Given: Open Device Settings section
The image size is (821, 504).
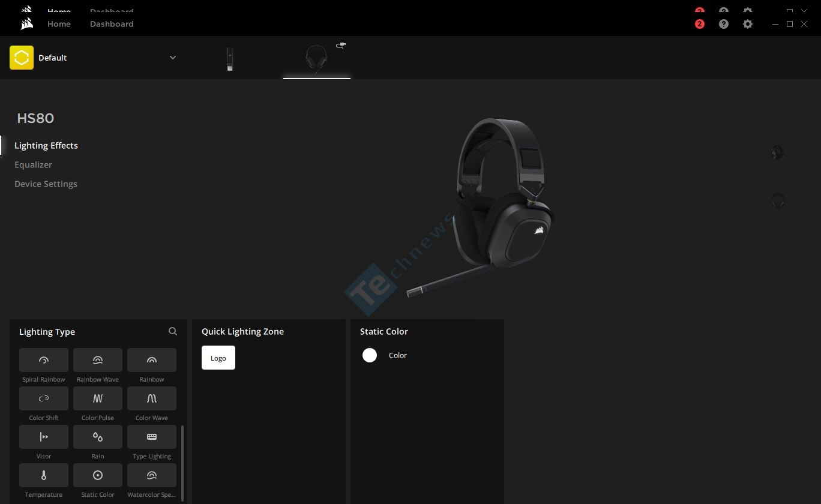Looking at the screenshot, I should pos(46,184).
